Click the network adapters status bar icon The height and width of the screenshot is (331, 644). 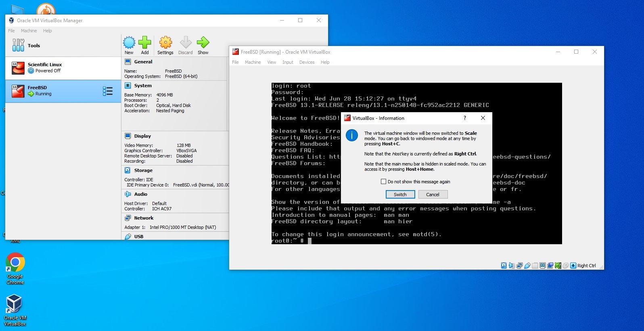(x=520, y=266)
